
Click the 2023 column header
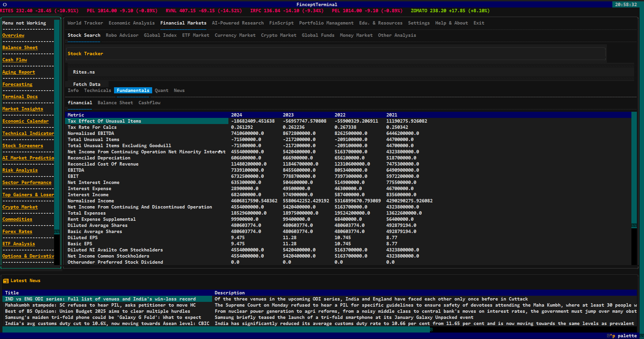point(288,115)
